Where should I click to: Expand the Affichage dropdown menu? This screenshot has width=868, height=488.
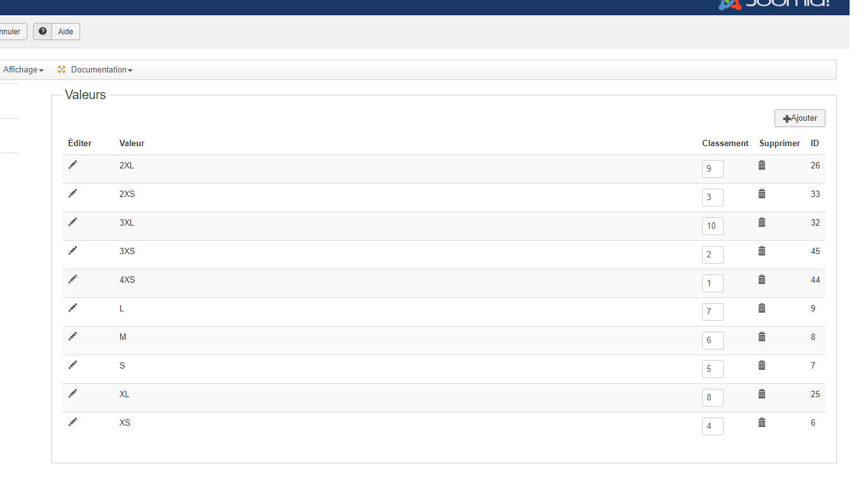(23, 70)
